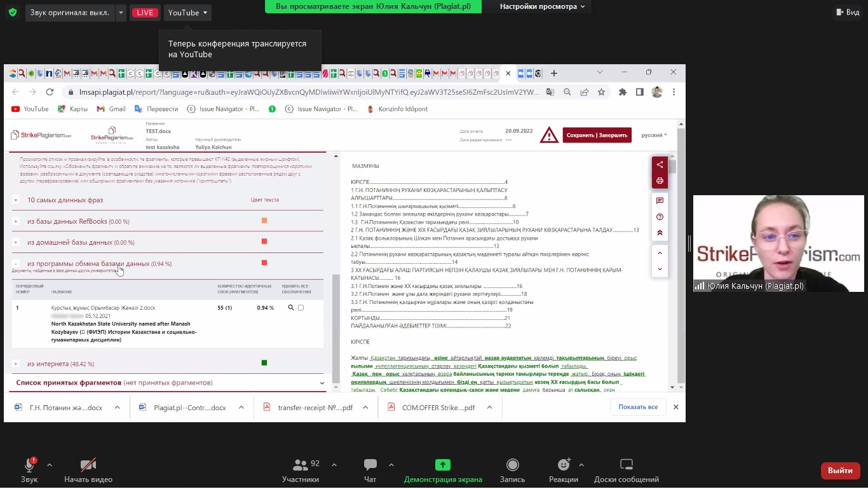Open the YouTube bookmark

(30, 109)
